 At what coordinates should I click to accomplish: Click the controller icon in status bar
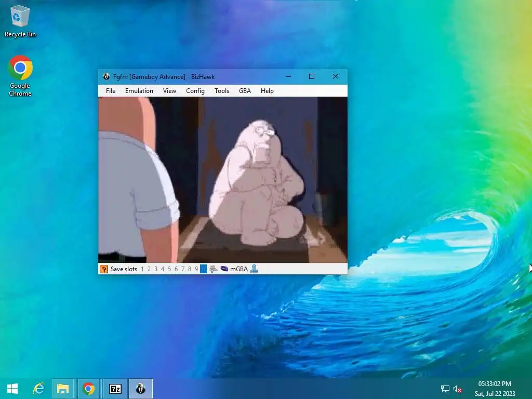click(x=214, y=269)
